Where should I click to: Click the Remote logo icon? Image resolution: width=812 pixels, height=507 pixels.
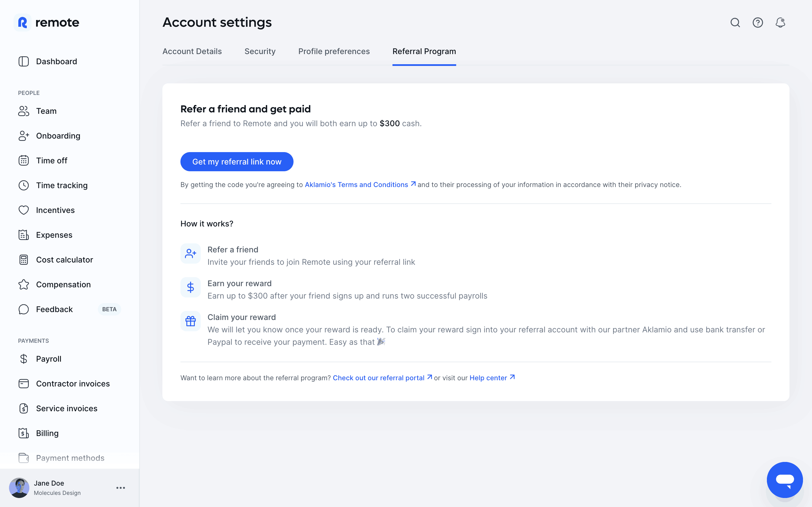pyautogui.click(x=23, y=23)
